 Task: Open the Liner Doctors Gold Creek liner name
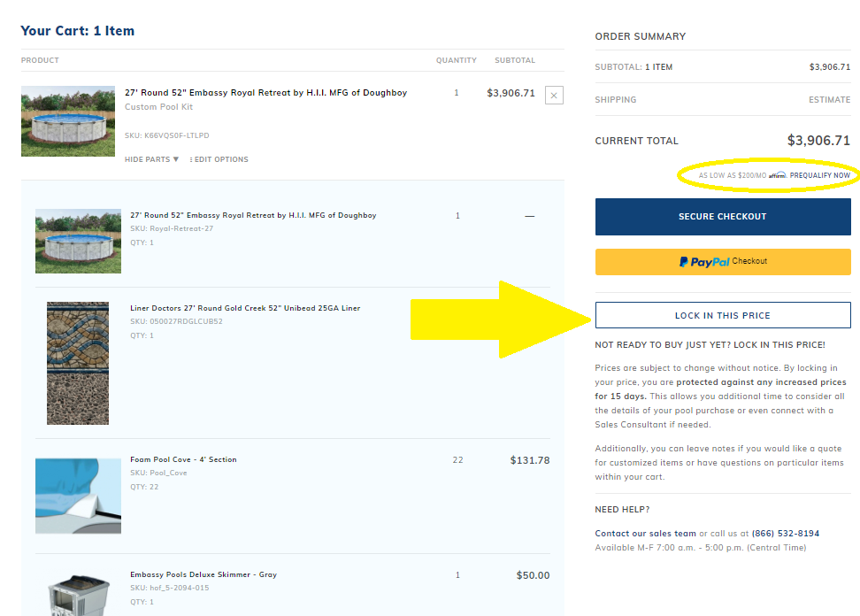(245, 309)
